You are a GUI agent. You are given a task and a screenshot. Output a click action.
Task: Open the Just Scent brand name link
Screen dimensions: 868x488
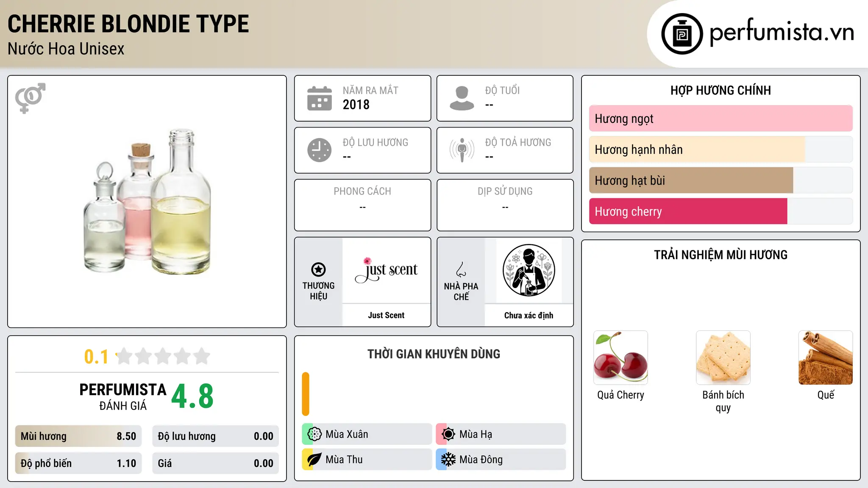coord(386,315)
